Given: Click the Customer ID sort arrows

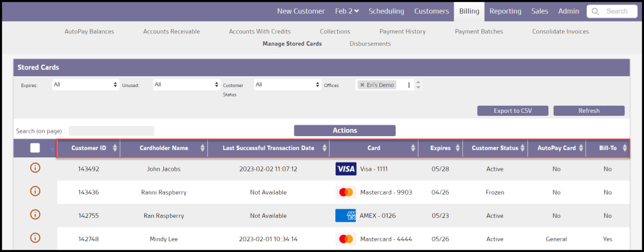Looking at the screenshot, I should pyautogui.click(x=115, y=148).
